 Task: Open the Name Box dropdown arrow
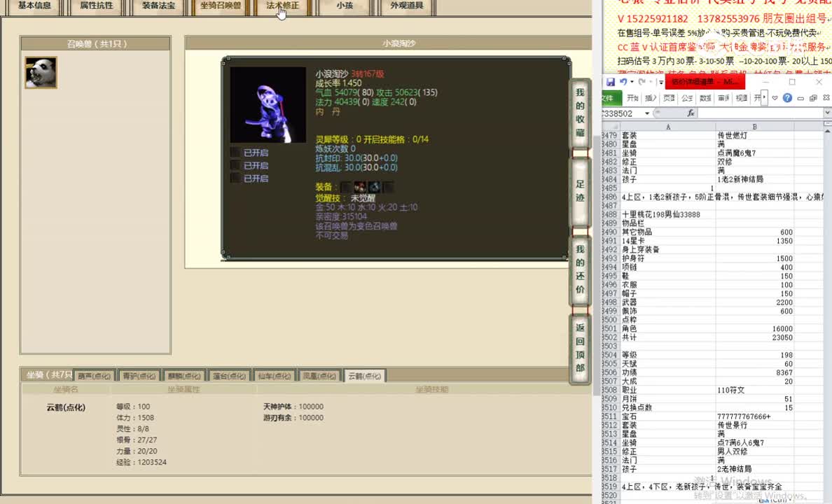(647, 113)
